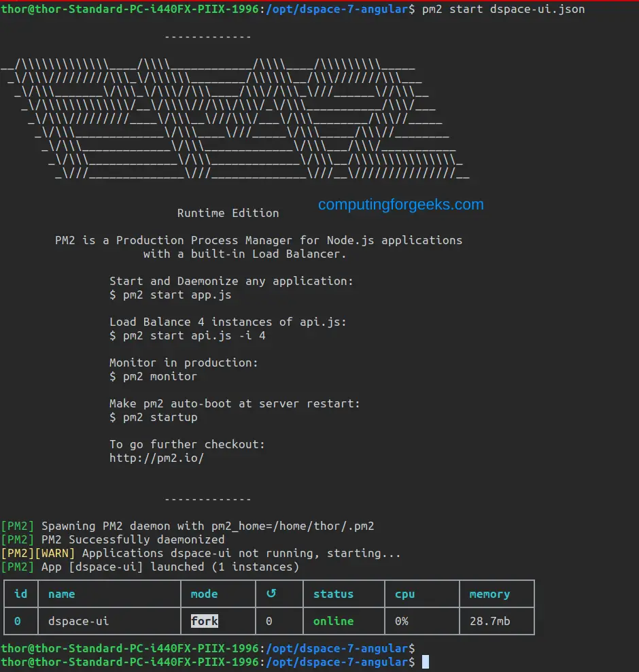Click the 'Runtime Edition' text
639x672 pixels.
pos(228,213)
